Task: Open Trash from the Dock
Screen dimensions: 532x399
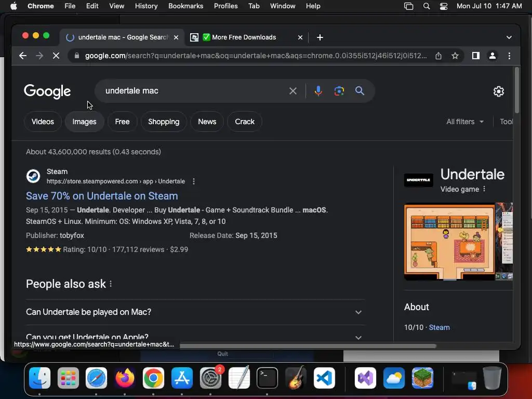Action: (x=493, y=378)
